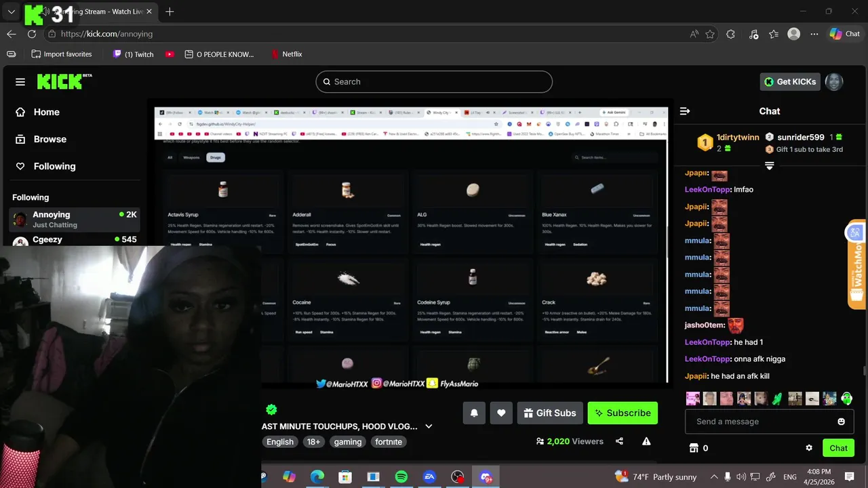Screen dimensions: 868x488
Task: Open the 1dirtytwinn top gifter name
Action: [738, 137]
